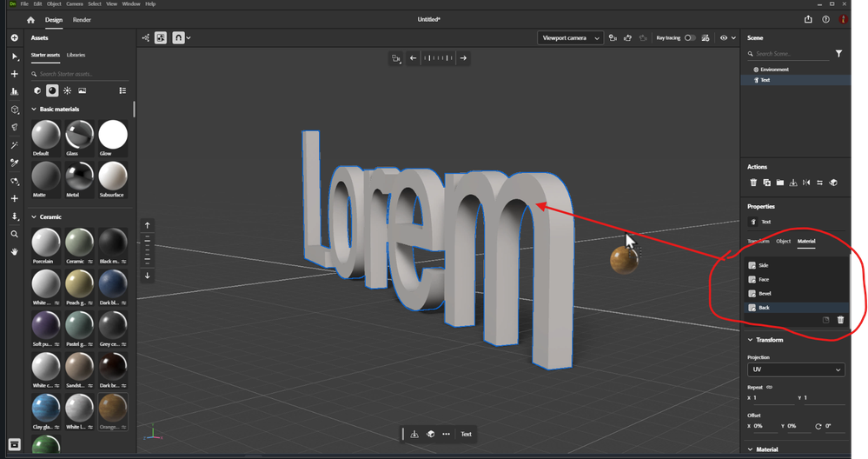Select the magic wand tool
The width and height of the screenshot is (868, 459).
(x=15, y=145)
